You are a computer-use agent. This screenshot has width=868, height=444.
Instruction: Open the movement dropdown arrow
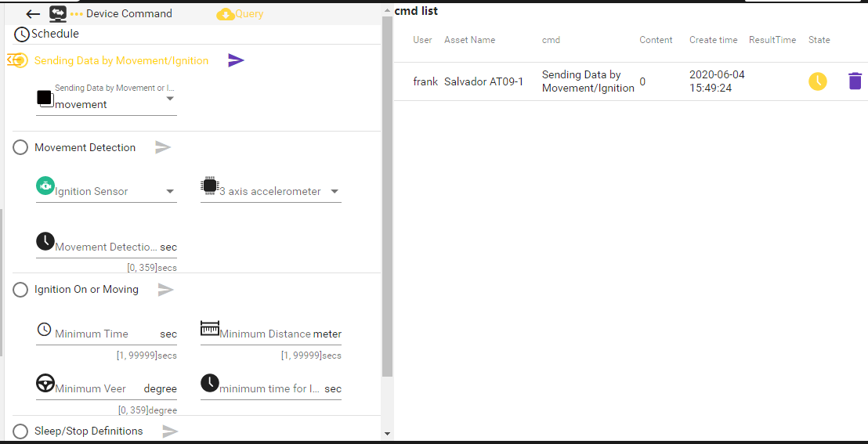click(x=170, y=99)
